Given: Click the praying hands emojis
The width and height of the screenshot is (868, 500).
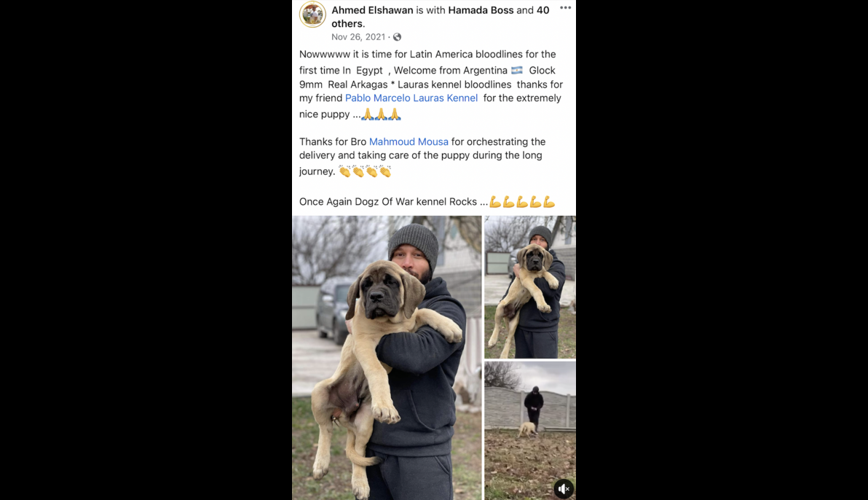Looking at the screenshot, I should click(x=381, y=114).
